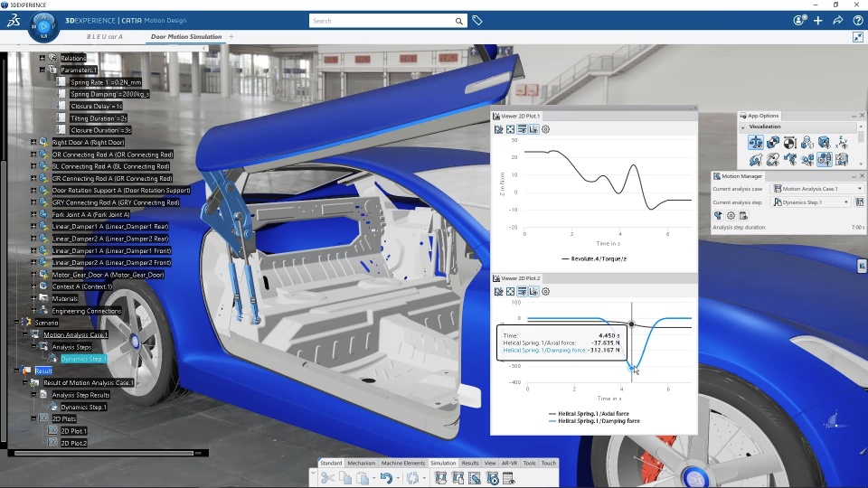868x488 pixels.
Task: Click the scissors cut icon in bottom toolbar
Action: (327, 477)
